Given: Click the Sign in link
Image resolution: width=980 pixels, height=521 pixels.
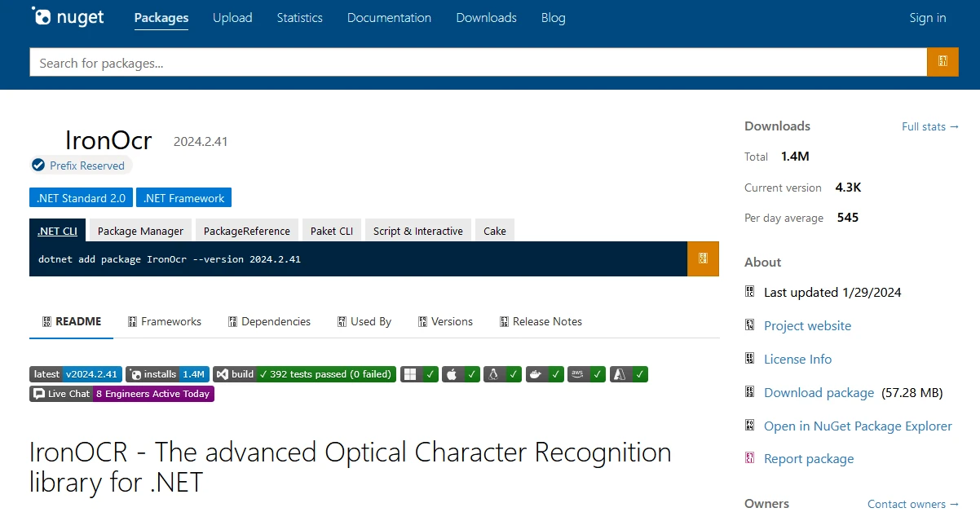Looking at the screenshot, I should point(927,18).
